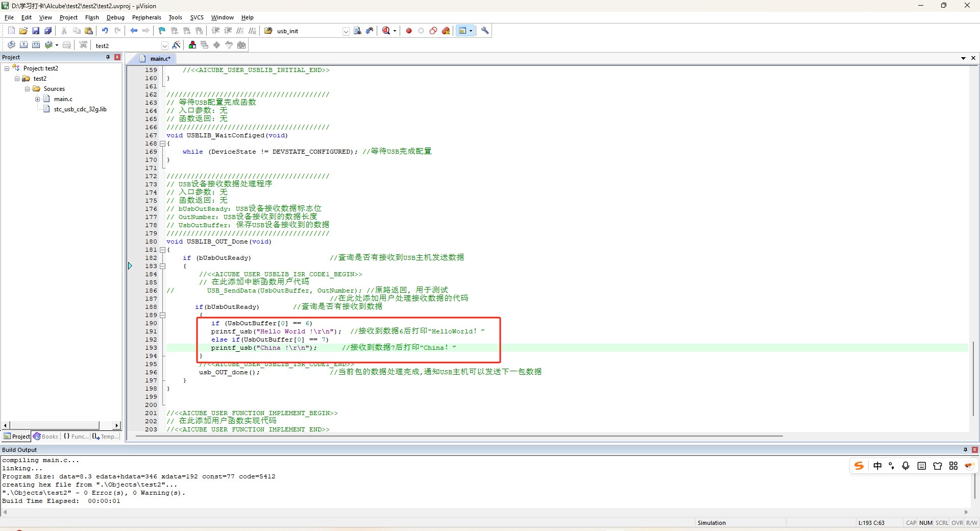Paste from clipboard using Paste icon
Screen dimensions: 980x531
[89, 31]
